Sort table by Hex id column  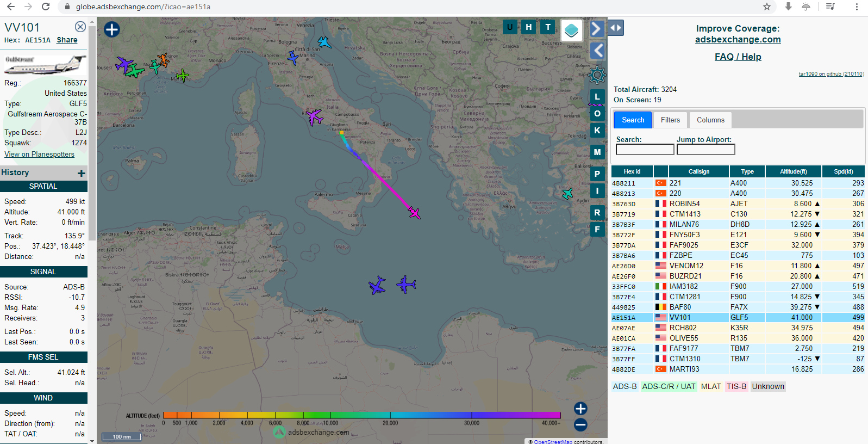[632, 171]
